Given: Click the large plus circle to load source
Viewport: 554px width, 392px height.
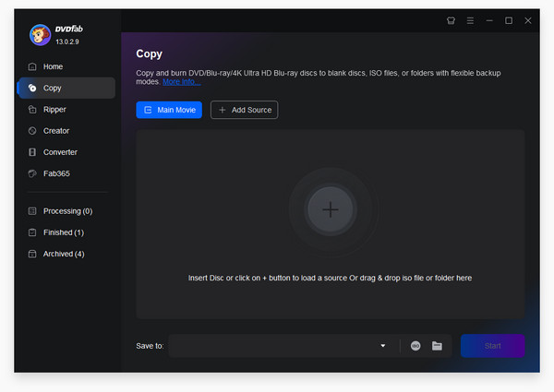Looking at the screenshot, I should 330,209.
